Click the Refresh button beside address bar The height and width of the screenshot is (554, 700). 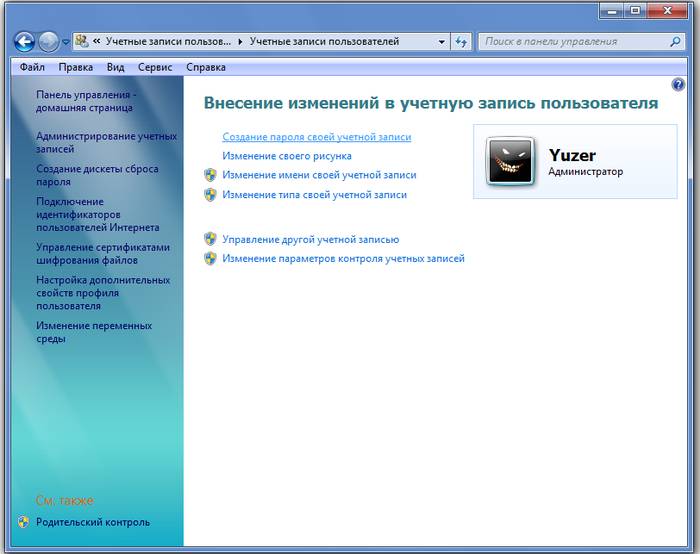tap(461, 42)
